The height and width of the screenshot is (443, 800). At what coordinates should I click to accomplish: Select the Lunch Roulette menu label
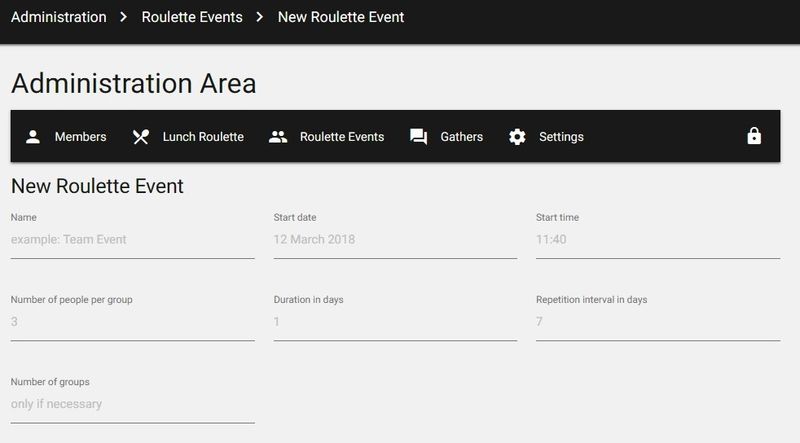point(203,137)
